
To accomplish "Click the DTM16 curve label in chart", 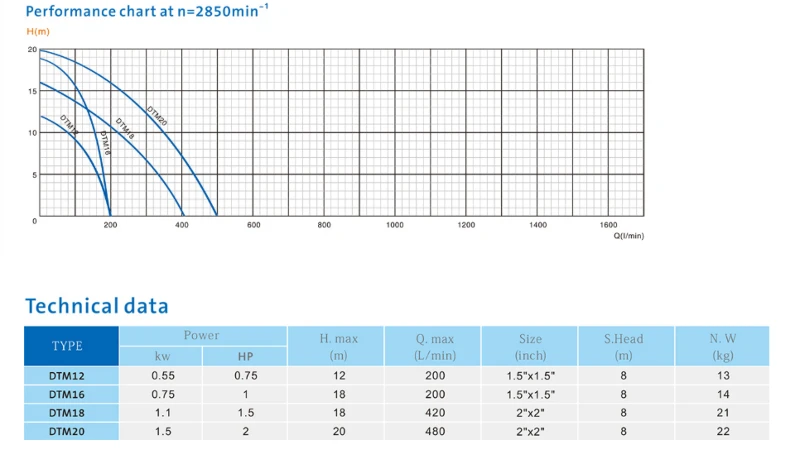I will coord(105,143).
